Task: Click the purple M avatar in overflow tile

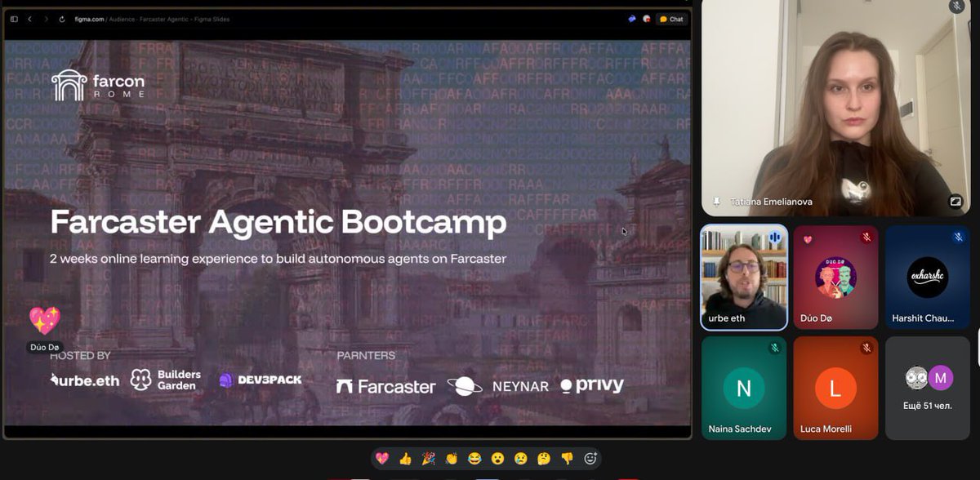Action: pyautogui.click(x=941, y=378)
